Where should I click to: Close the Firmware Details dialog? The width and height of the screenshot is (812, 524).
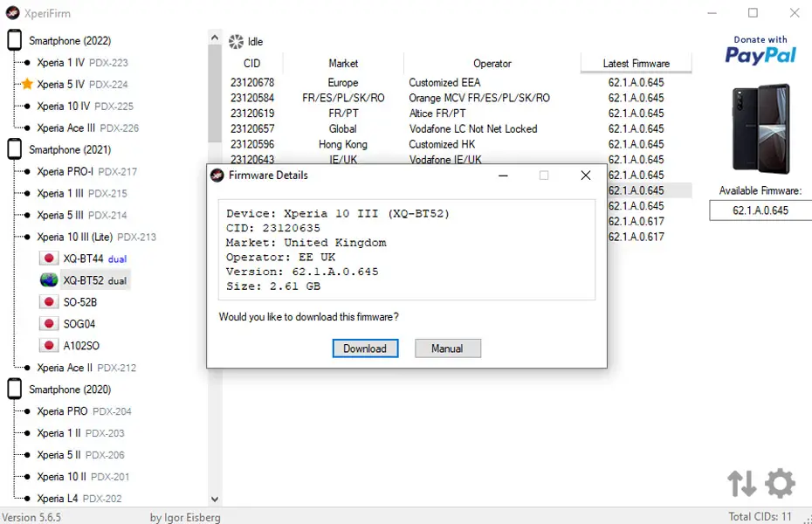coord(586,176)
